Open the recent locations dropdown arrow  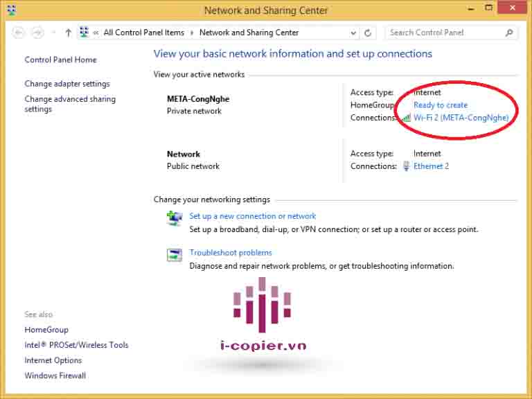(x=53, y=33)
